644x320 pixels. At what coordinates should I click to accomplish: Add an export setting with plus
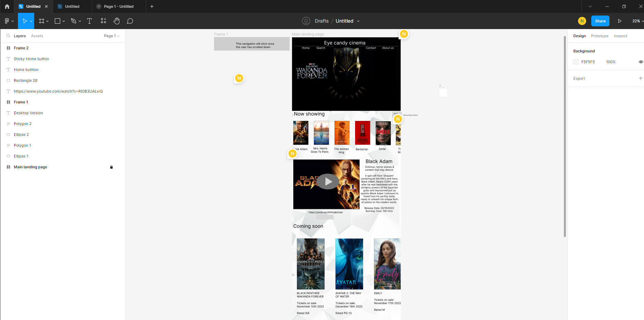(x=640, y=78)
